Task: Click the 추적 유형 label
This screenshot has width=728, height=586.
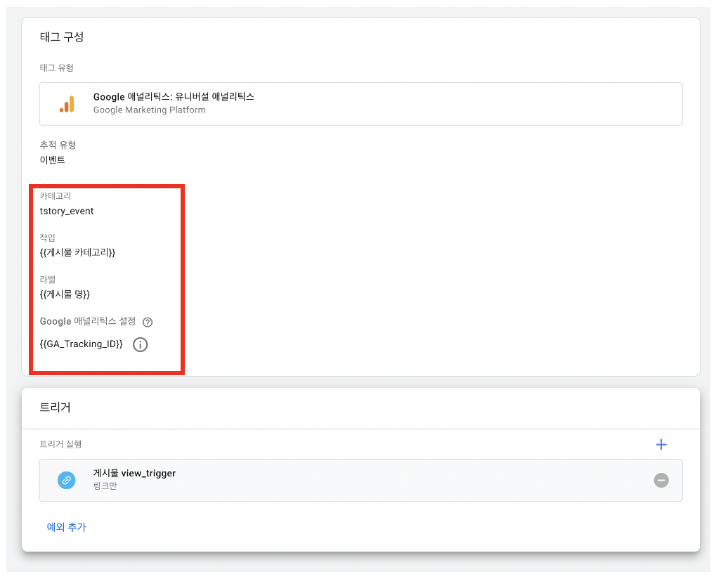Action: coord(58,145)
